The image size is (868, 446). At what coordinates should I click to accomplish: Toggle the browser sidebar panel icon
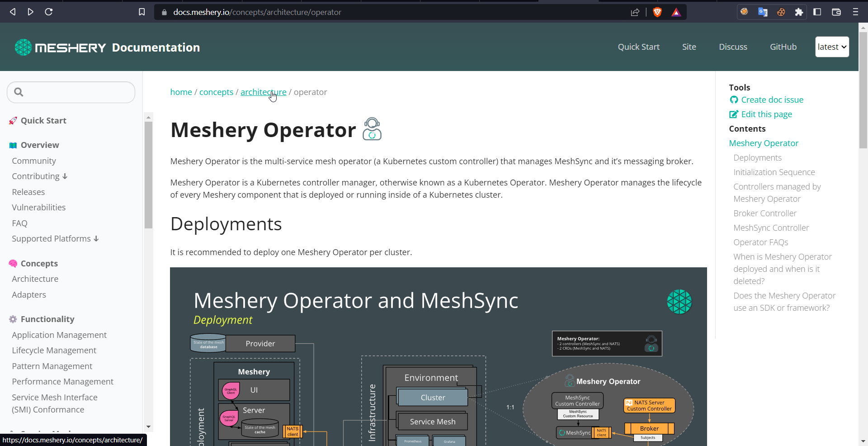(817, 12)
